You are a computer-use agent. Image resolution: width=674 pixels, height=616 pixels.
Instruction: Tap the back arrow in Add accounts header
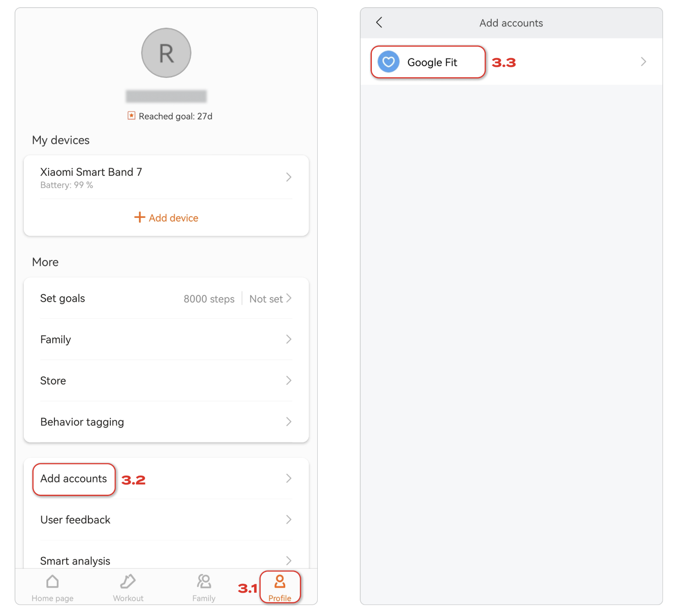pyautogui.click(x=379, y=22)
